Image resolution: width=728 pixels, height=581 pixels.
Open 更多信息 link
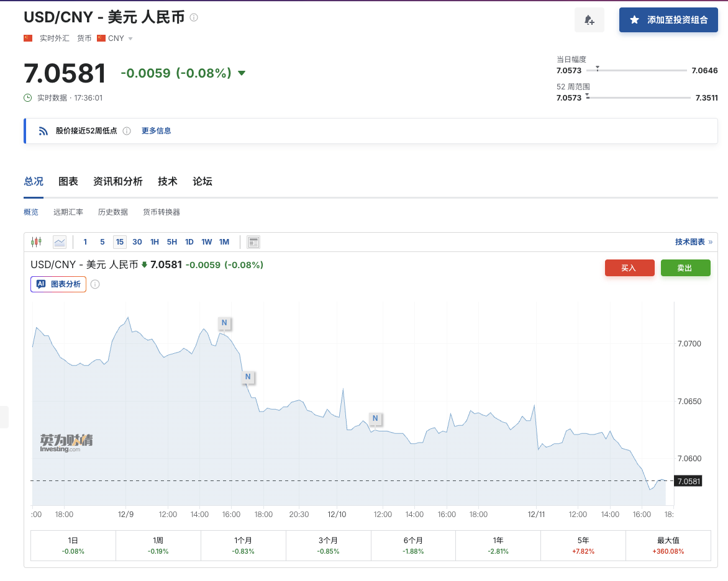point(156,131)
